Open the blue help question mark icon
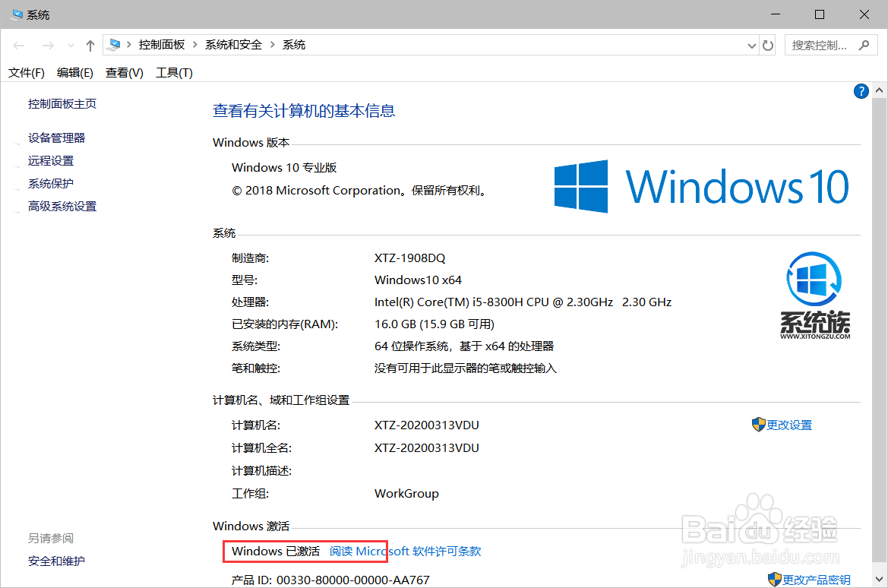This screenshot has height=588, width=888. [861, 91]
